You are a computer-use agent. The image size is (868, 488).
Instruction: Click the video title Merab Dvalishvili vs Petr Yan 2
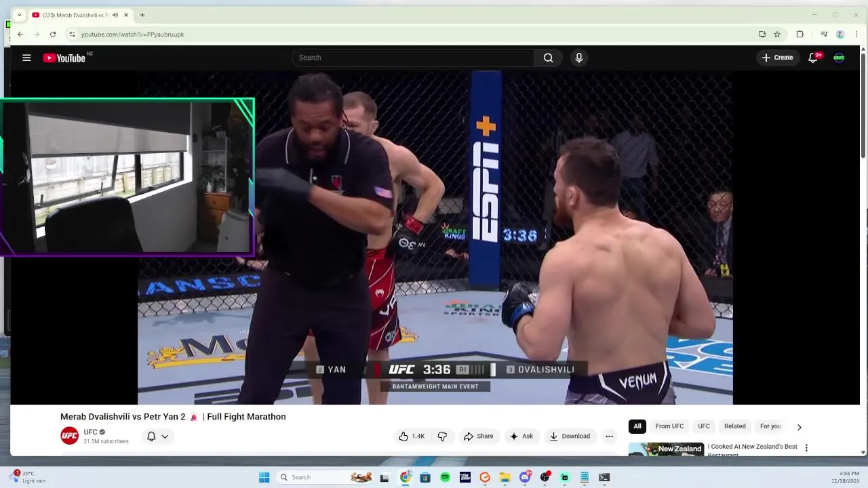point(173,417)
